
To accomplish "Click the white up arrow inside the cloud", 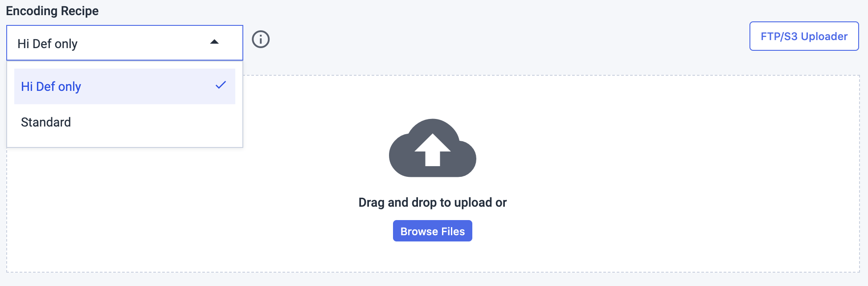I will tap(433, 151).
